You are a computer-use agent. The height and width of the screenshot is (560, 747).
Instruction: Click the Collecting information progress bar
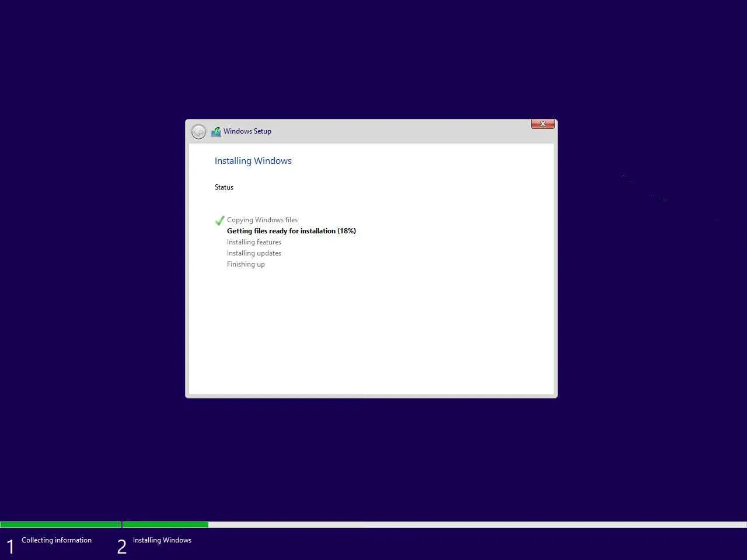[x=61, y=525]
